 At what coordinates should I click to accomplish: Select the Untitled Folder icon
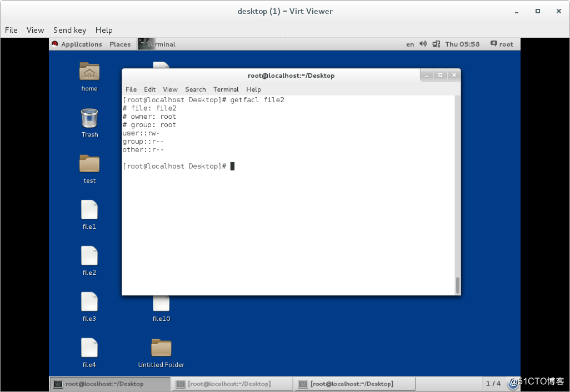[x=161, y=348]
